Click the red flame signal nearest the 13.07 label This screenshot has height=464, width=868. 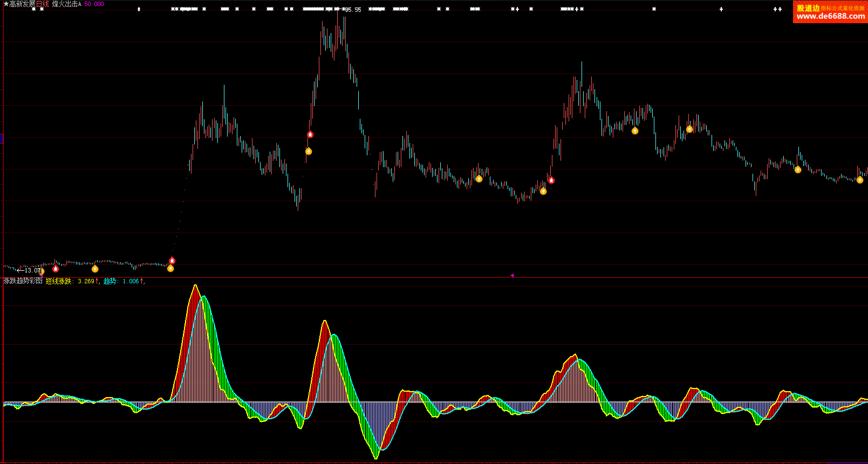(56, 268)
